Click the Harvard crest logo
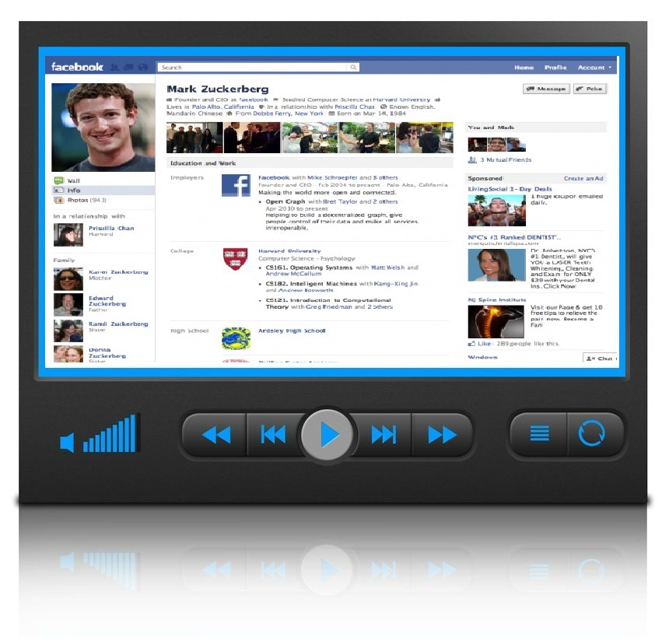 tap(235, 259)
